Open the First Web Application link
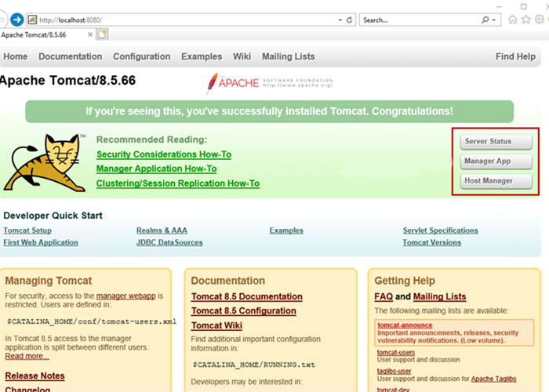 tap(41, 242)
